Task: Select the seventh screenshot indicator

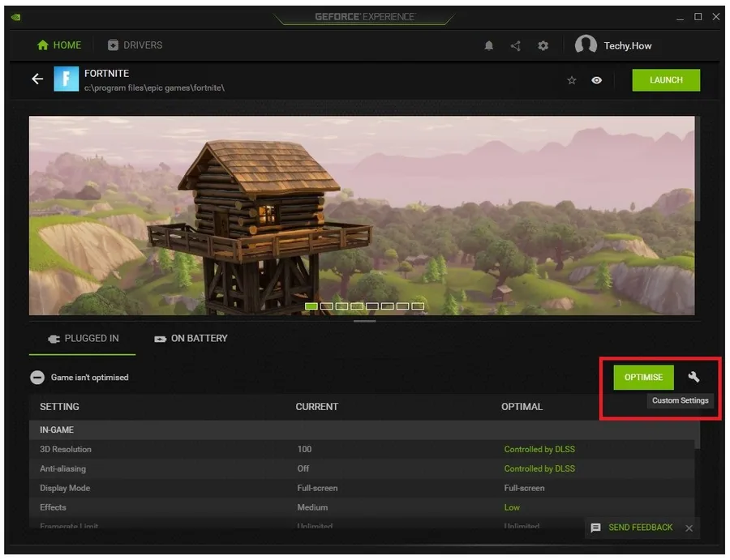Action: (x=402, y=306)
